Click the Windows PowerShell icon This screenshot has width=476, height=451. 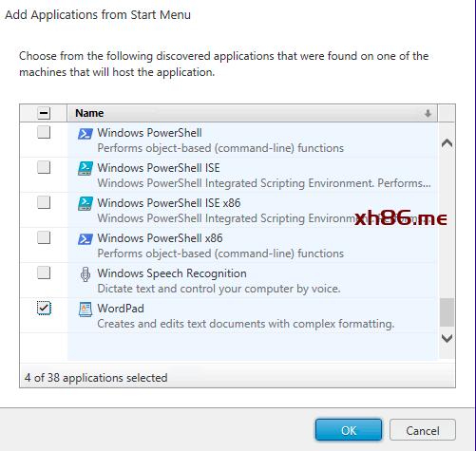86,134
